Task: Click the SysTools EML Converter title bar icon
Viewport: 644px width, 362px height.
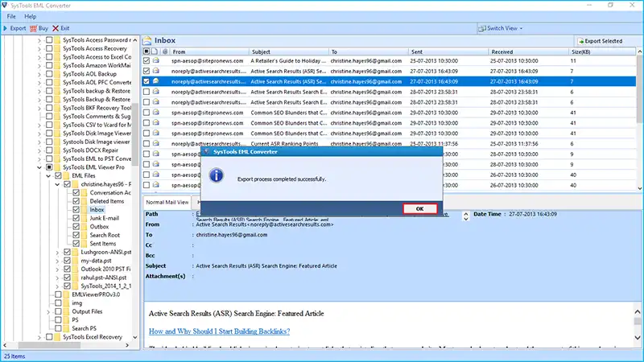Action: tap(5, 6)
